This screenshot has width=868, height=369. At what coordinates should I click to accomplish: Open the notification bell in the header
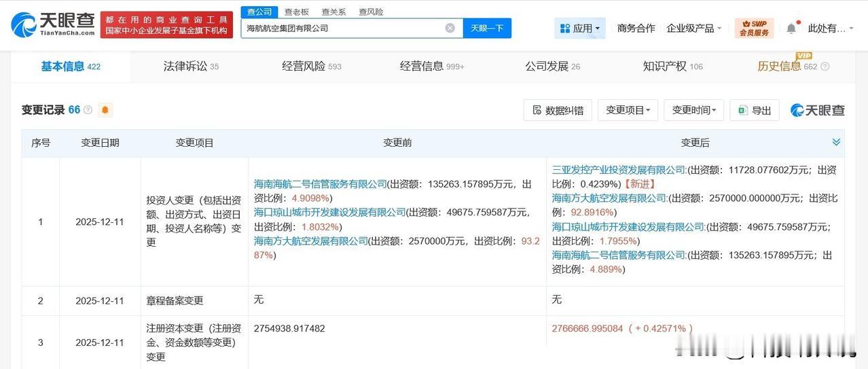pos(791,28)
